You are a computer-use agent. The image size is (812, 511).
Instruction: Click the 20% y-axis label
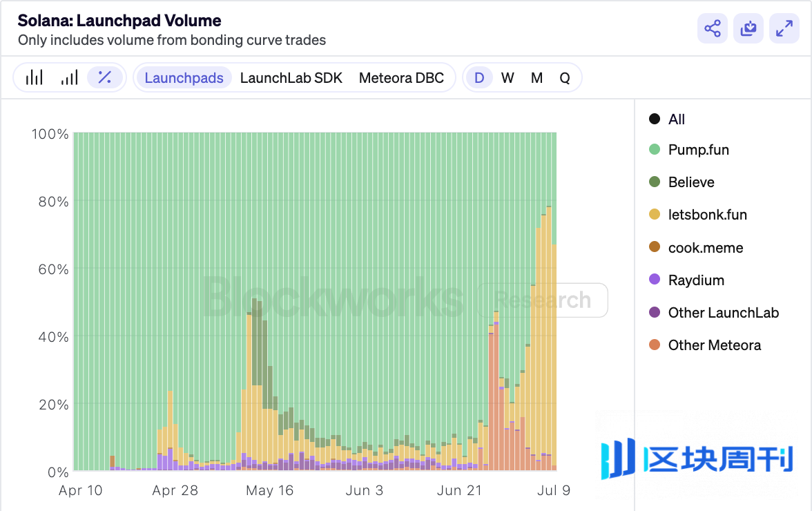point(53,405)
